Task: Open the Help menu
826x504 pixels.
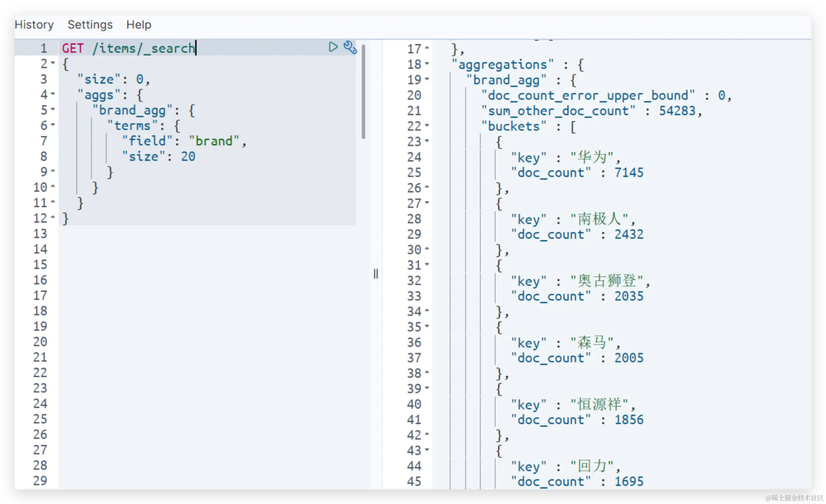Action: (x=138, y=24)
